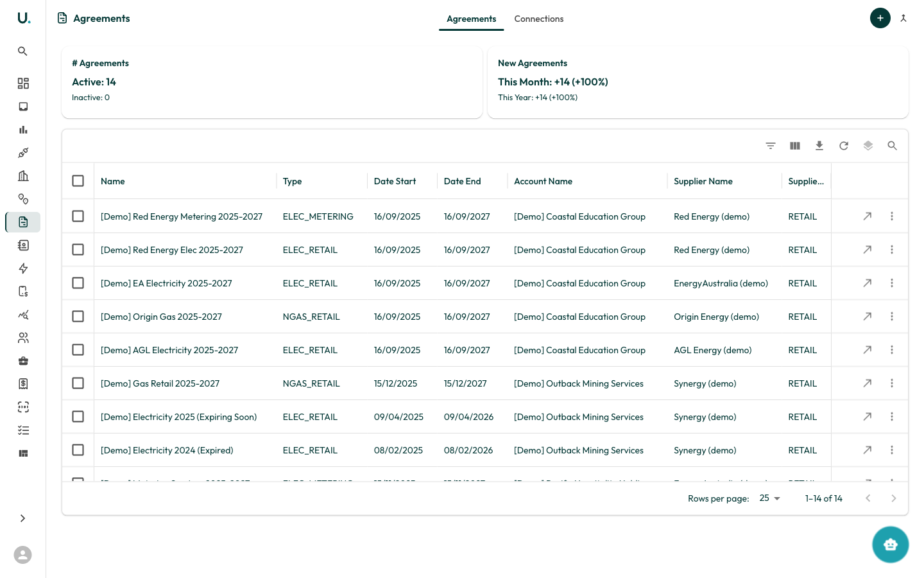
Task: Open rows per page dropdown showing 25
Action: [769, 498]
